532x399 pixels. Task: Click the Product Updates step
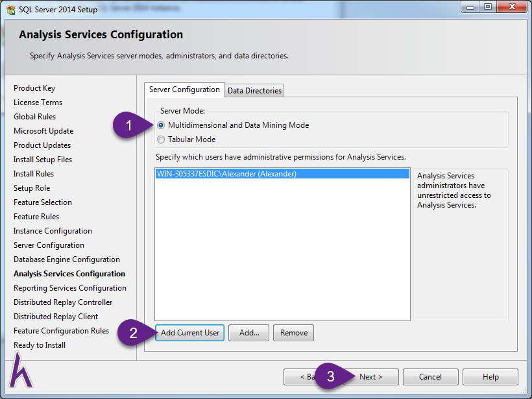point(42,145)
